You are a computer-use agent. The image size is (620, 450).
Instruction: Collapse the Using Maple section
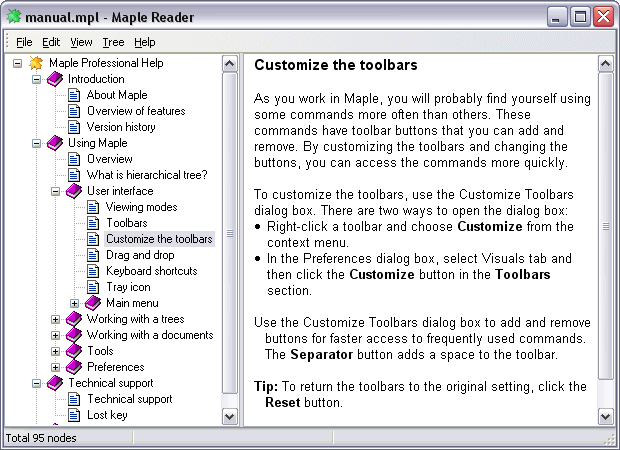point(36,144)
